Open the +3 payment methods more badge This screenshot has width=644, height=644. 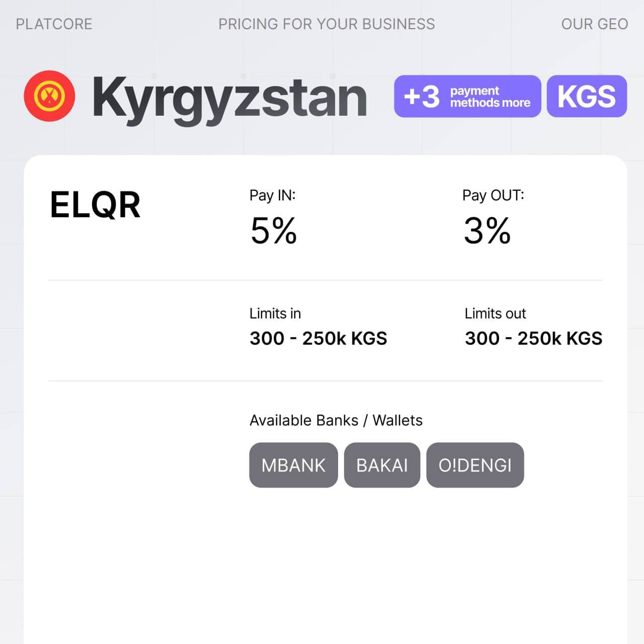click(x=467, y=96)
